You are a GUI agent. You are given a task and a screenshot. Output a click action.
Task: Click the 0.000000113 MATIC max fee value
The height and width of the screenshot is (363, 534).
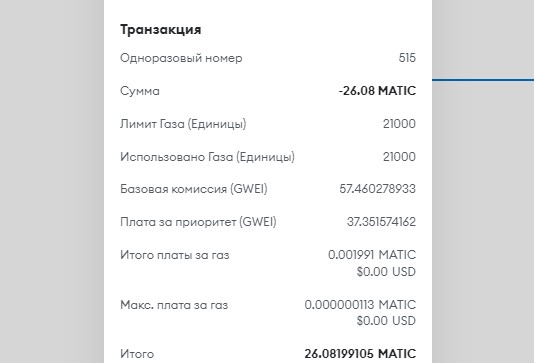(360, 305)
